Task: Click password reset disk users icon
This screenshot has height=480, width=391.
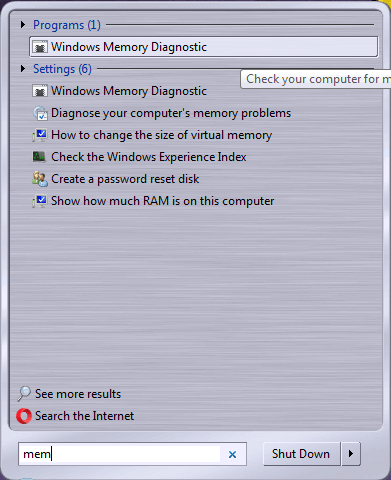Action: (40, 179)
